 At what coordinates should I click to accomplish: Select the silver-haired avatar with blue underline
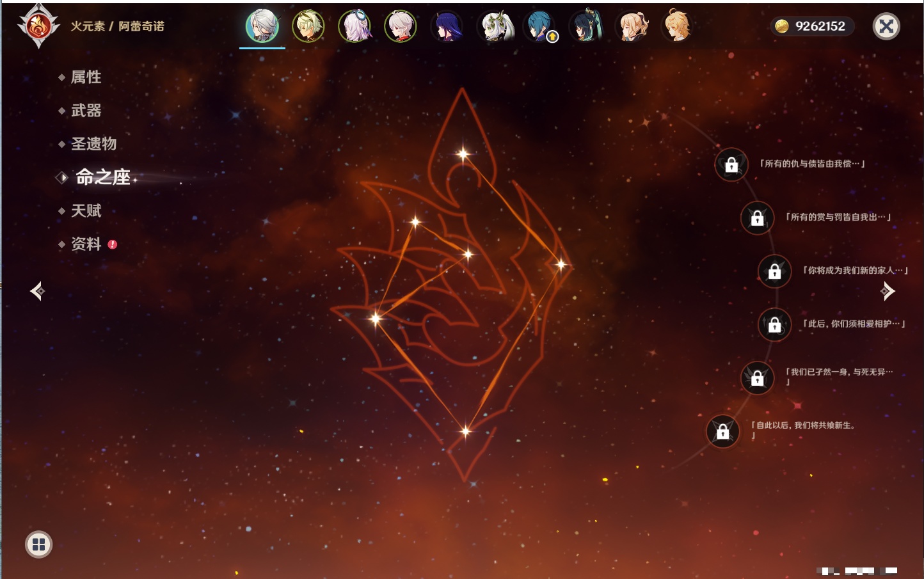point(262,26)
